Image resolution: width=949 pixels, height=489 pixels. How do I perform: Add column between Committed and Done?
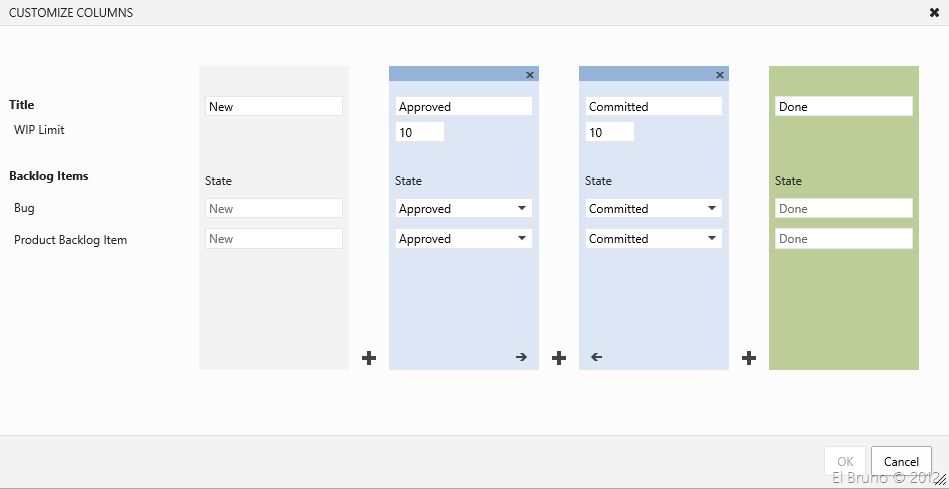tap(749, 358)
